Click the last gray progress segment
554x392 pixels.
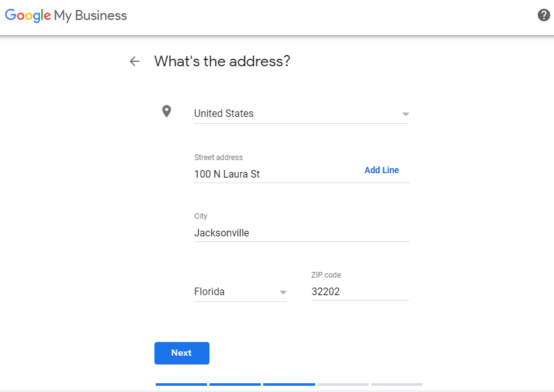[x=397, y=384]
